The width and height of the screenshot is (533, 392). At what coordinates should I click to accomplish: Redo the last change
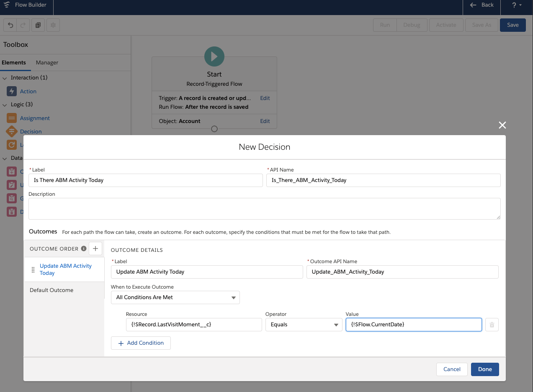(x=23, y=25)
